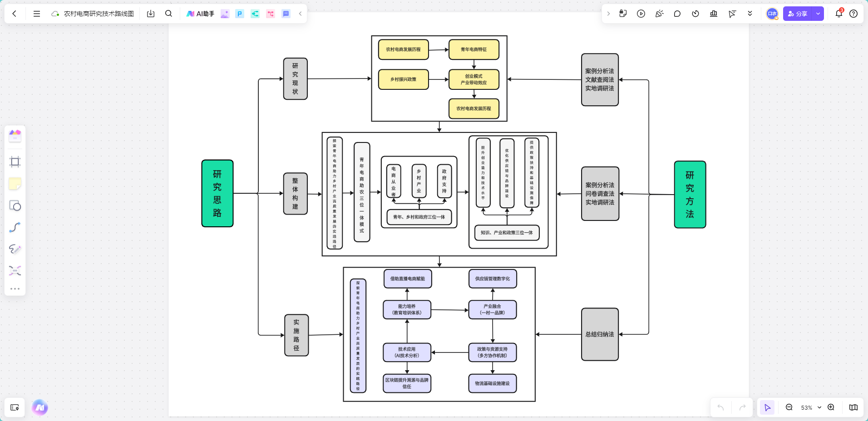The height and width of the screenshot is (421, 868).
Task: Open the templates panel atop the sidebar
Action: [15, 136]
